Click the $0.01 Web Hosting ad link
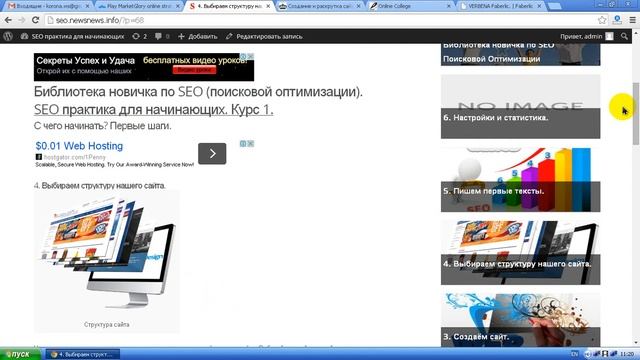Viewport: 640px width, 360px height. point(79,146)
